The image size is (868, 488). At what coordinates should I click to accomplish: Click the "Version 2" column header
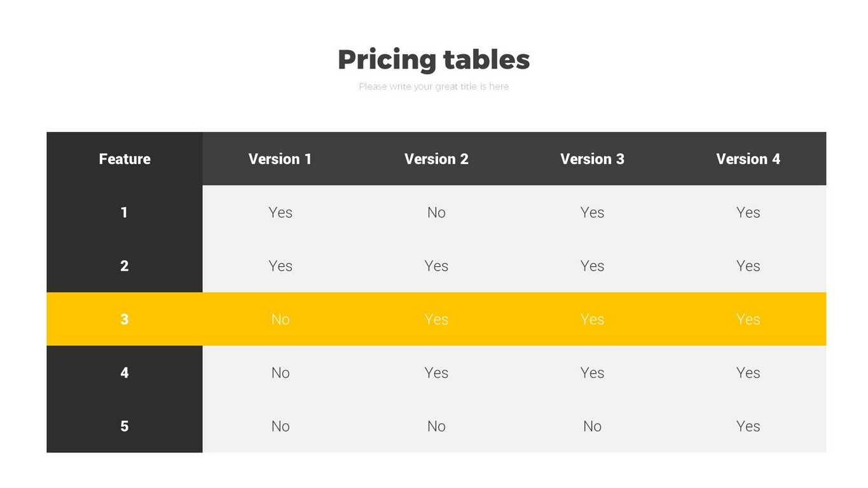click(x=436, y=159)
